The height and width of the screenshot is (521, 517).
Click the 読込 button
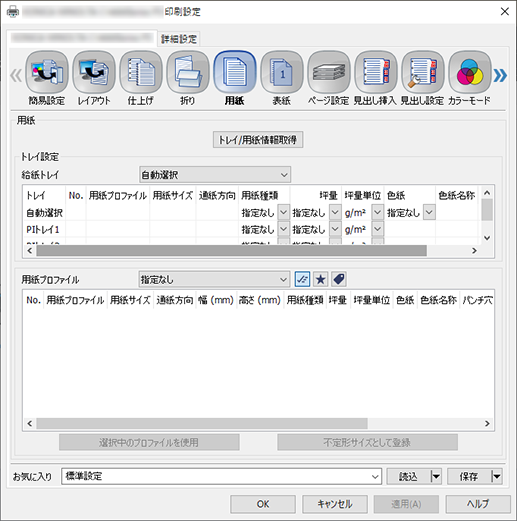[409, 477]
